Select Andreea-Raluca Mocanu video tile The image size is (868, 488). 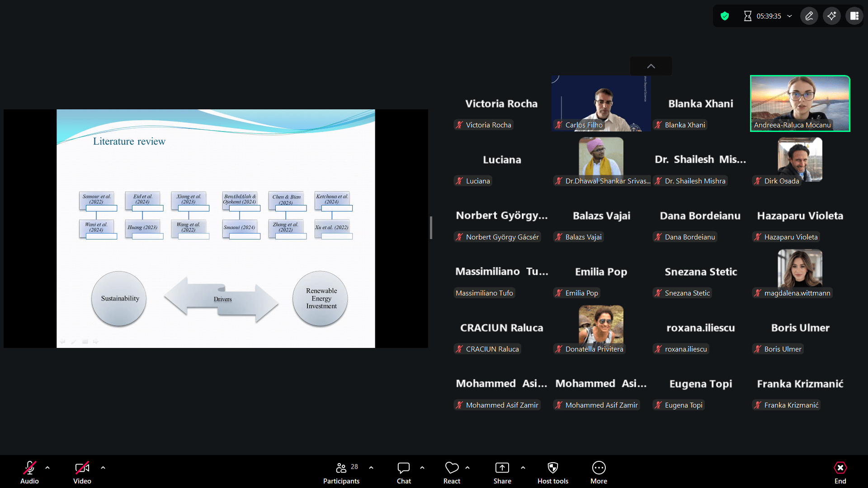800,103
